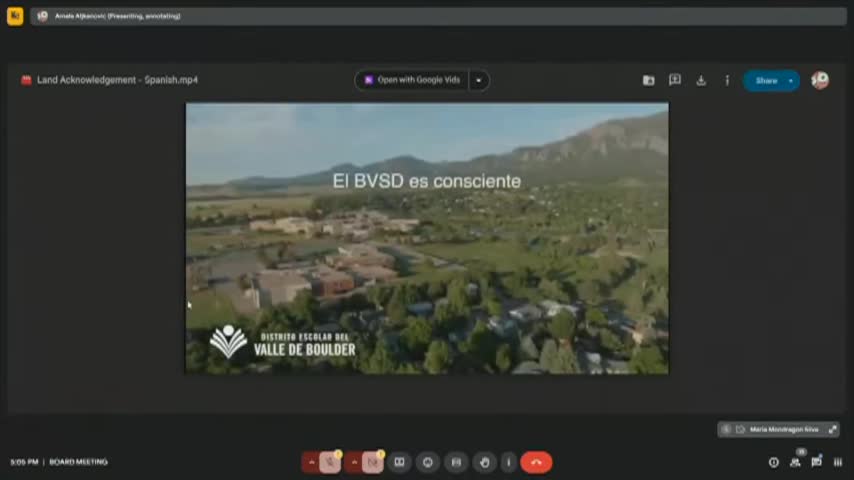Click Open with Google Vids

(412, 80)
